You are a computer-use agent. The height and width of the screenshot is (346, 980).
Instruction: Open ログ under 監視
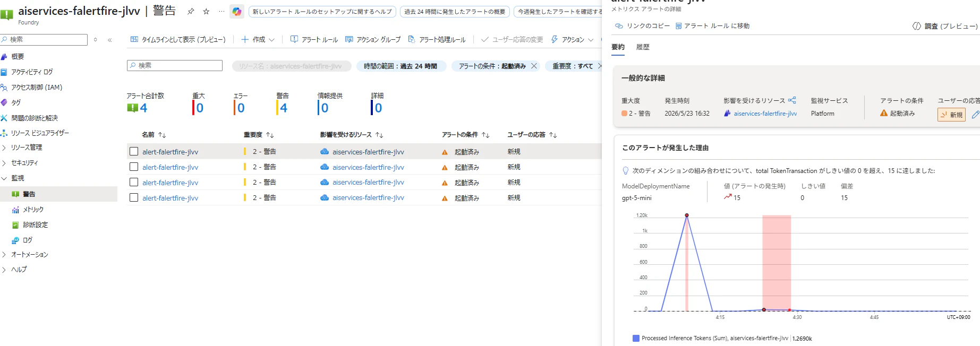(28, 240)
